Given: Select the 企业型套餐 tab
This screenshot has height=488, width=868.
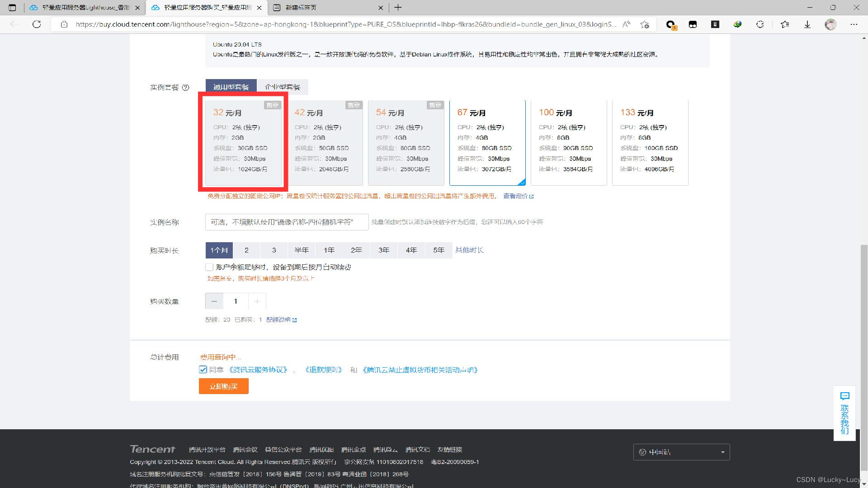Looking at the screenshot, I should 283,87.
